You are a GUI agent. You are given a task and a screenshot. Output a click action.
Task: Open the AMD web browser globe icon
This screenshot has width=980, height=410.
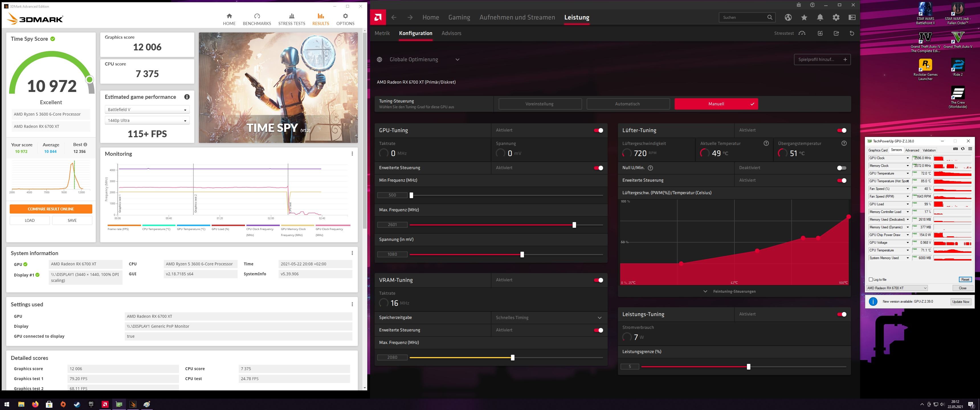[788, 17]
